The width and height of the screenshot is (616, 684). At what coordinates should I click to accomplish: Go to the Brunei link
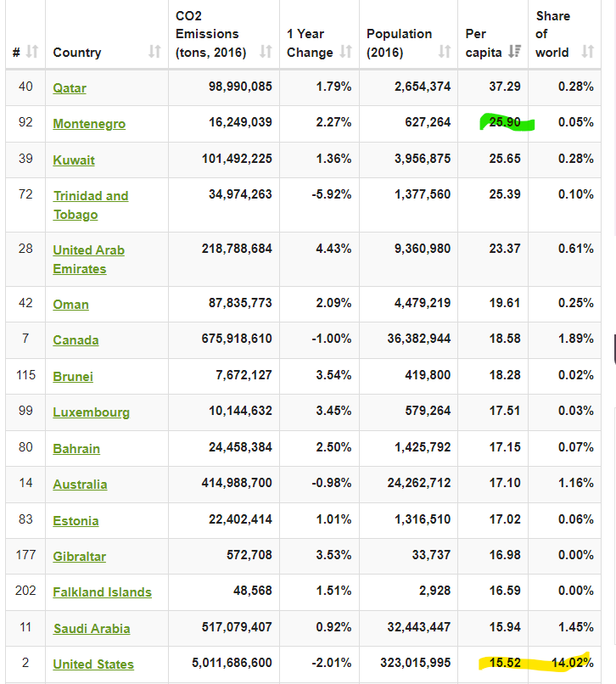(x=73, y=377)
